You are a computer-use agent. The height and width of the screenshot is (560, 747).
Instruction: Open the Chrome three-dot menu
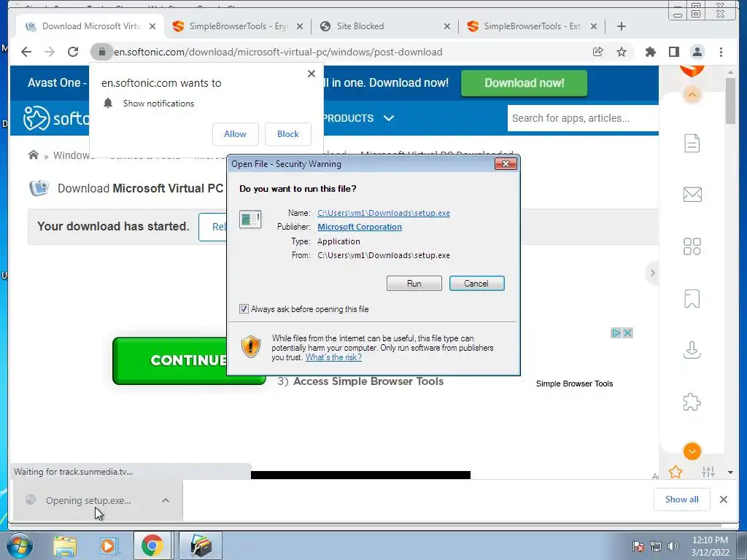click(x=721, y=52)
